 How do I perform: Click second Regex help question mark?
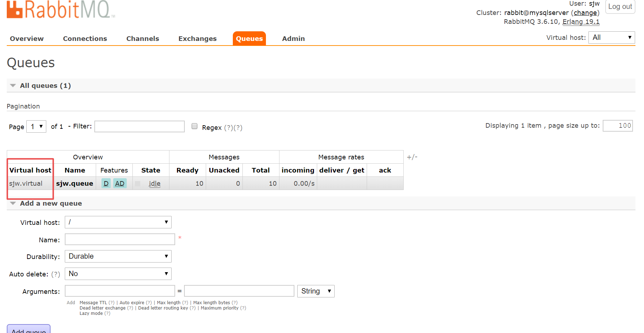[x=238, y=128]
